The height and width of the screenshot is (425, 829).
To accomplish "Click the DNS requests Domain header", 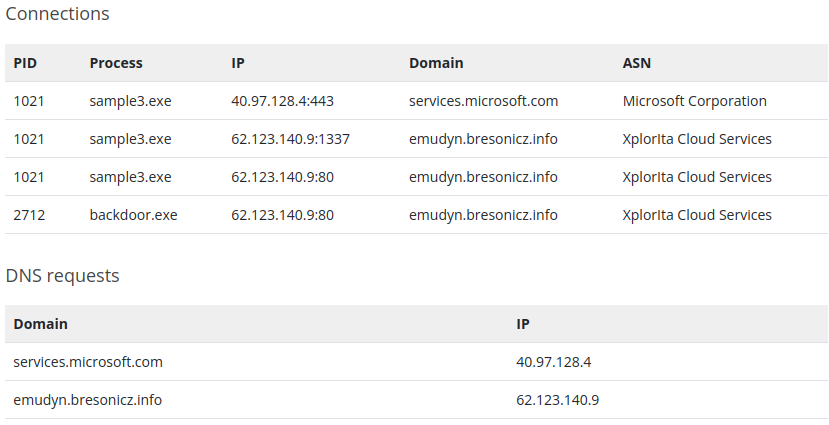I will coord(41,324).
